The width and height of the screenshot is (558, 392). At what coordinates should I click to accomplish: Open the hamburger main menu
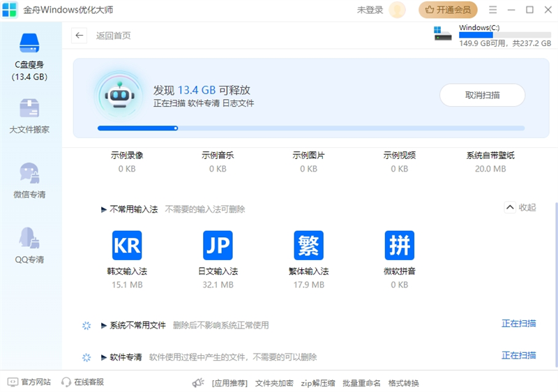[x=493, y=10]
